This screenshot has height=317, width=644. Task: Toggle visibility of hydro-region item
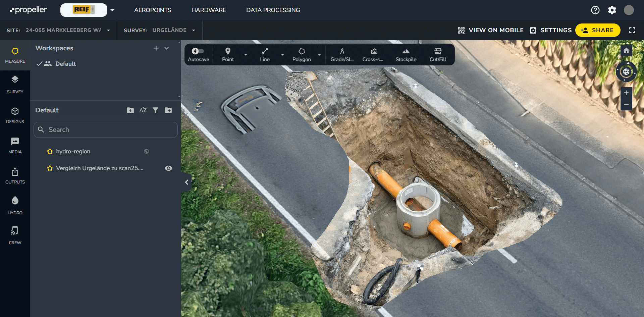[x=147, y=152]
